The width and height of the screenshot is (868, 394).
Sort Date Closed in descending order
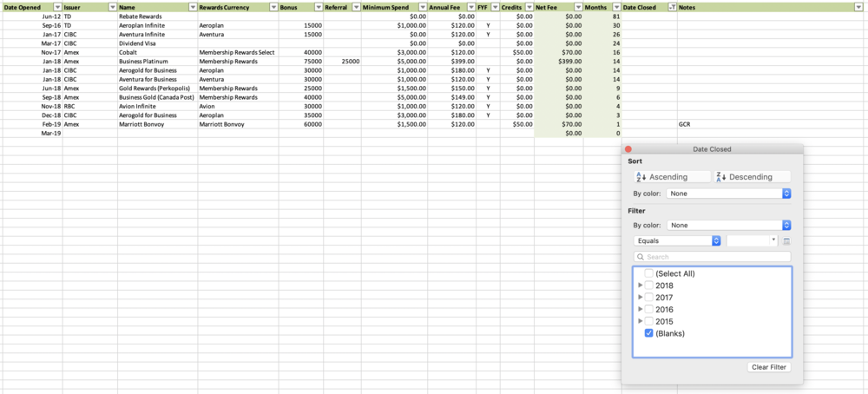point(752,177)
